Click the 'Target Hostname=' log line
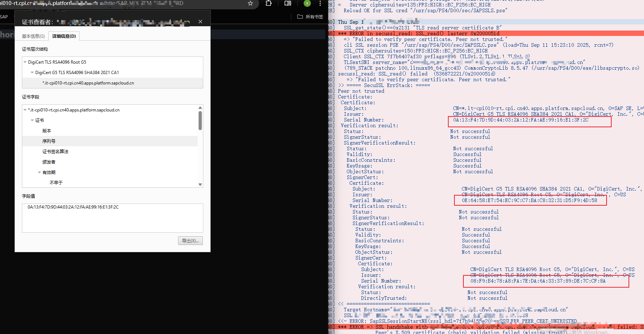The width and height of the screenshot is (644, 334). tap(455, 310)
